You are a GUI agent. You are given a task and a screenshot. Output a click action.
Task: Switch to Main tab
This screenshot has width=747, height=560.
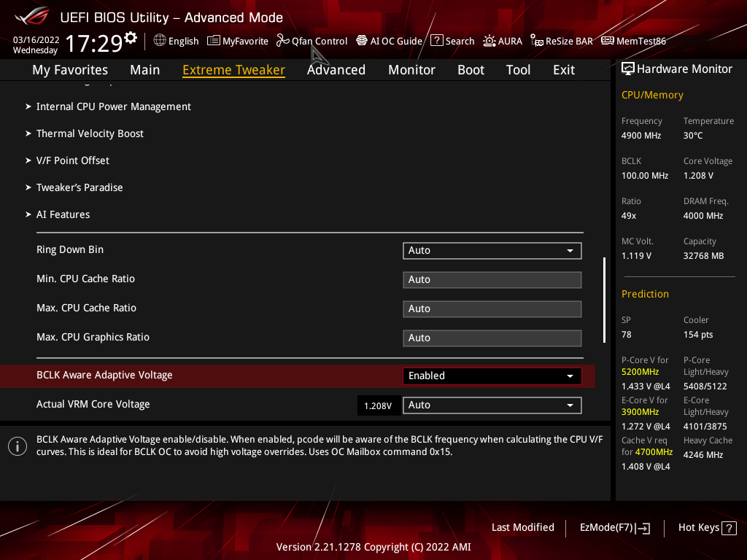pos(145,70)
